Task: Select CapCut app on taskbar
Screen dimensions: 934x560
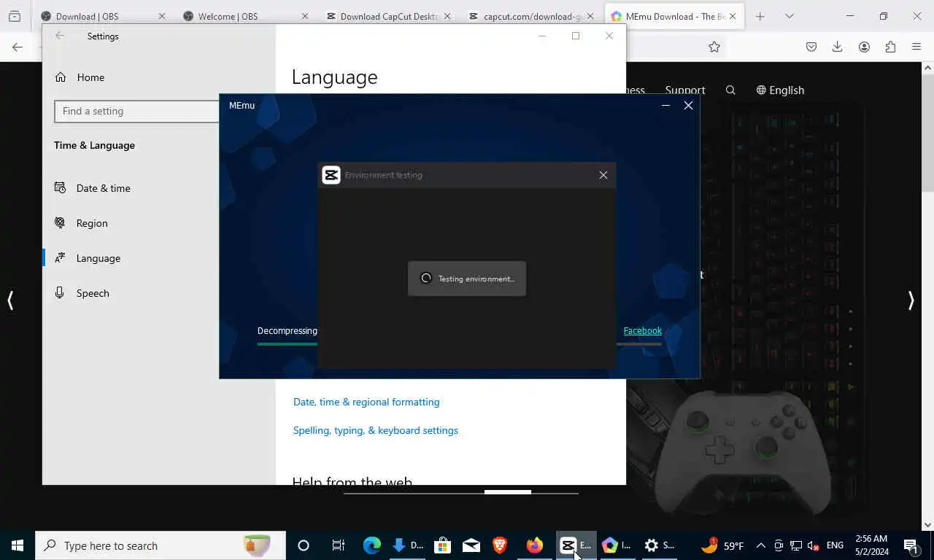Action: click(576, 545)
